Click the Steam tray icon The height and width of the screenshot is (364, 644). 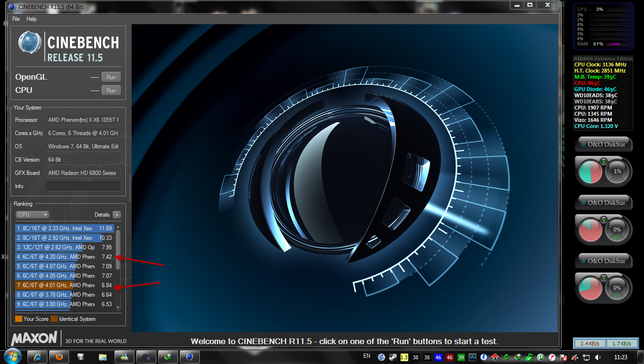coord(393,357)
